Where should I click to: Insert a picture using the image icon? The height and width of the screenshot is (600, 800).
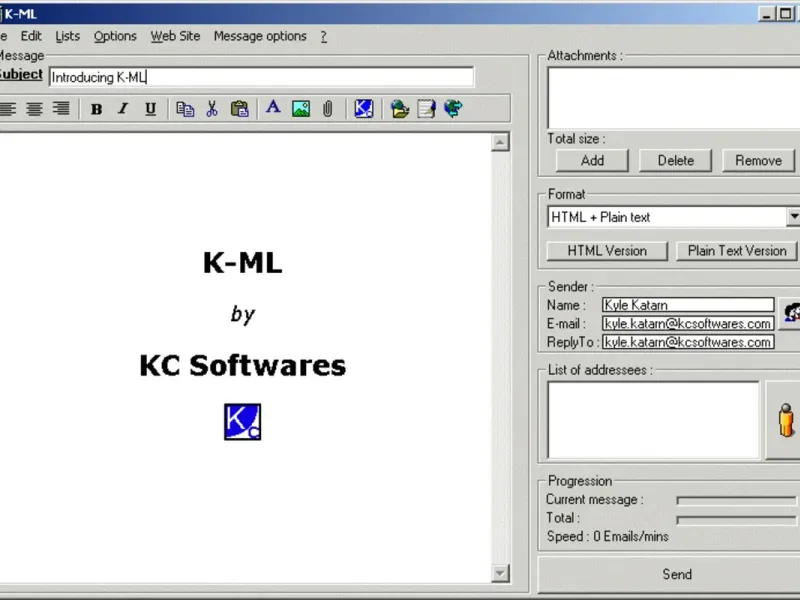pos(301,109)
